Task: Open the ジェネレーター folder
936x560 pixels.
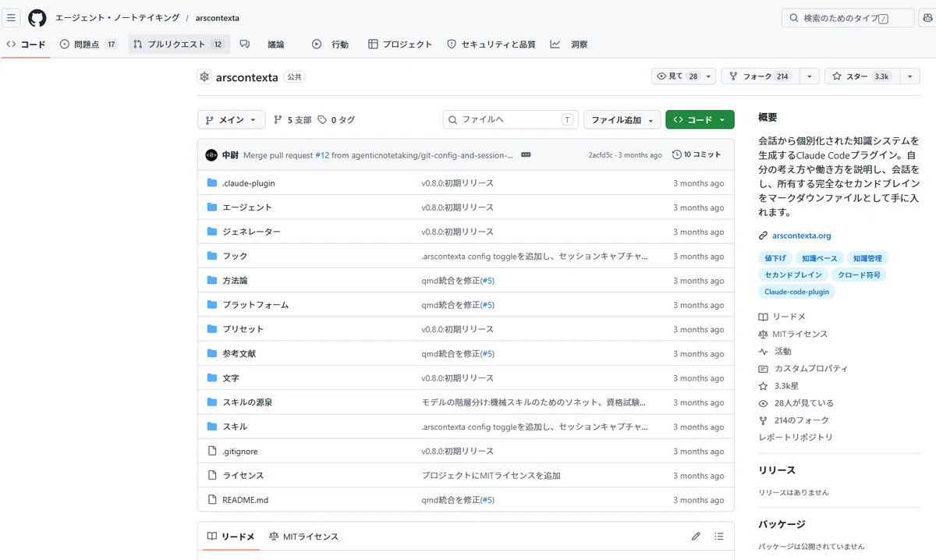Action: pyautogui.click(x=251, y=232)
